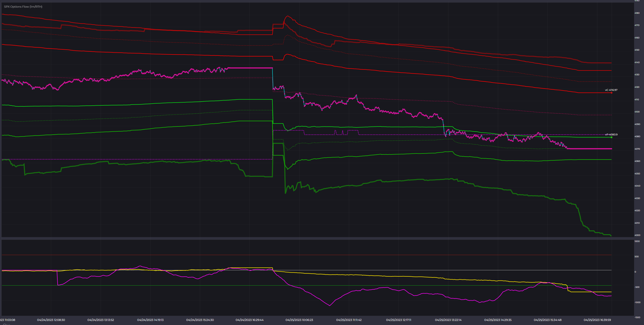Click the -1500 label on the lower panel axis
The height and width of the screenshot is (325, 644).
click(637, 317)
